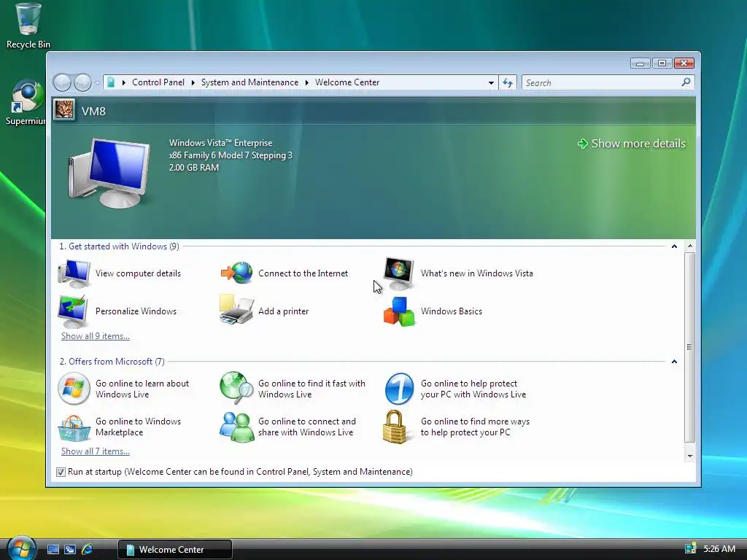Go forward with the Forward arrow button
This screenshot has height=560, width=747.
[82, 83]
